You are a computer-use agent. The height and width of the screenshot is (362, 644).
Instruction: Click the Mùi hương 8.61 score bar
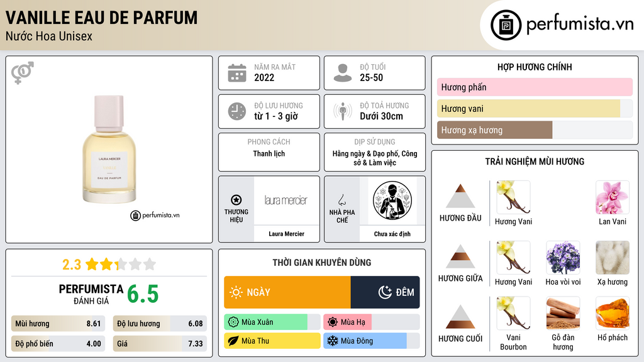coord(58,324)
